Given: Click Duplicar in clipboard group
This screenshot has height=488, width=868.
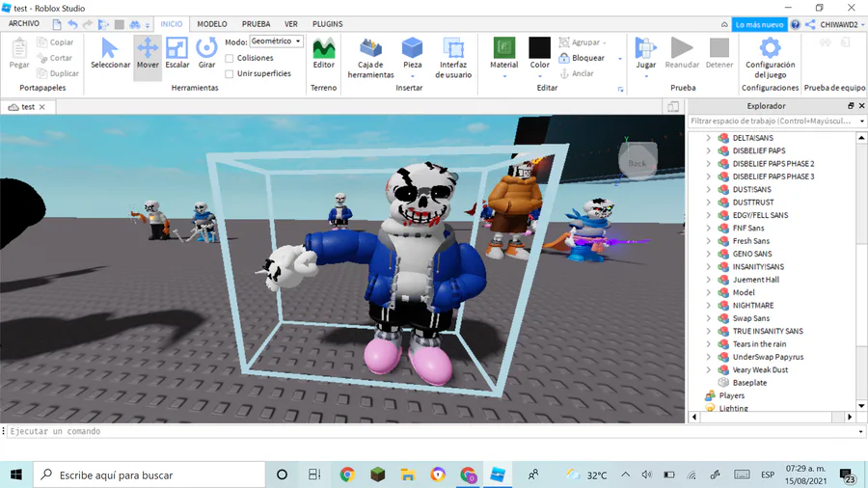Looking at the screenshot, I should [x=58, y=73].
